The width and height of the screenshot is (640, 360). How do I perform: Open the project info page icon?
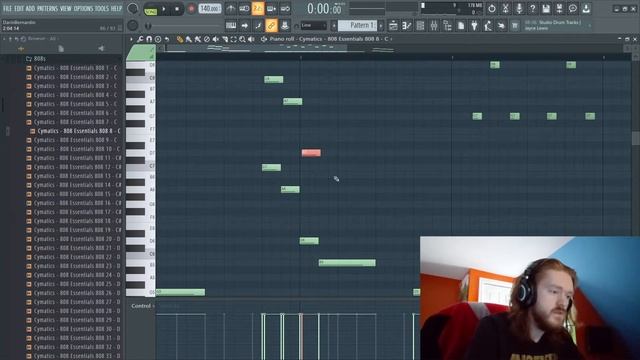pos(461,26)
